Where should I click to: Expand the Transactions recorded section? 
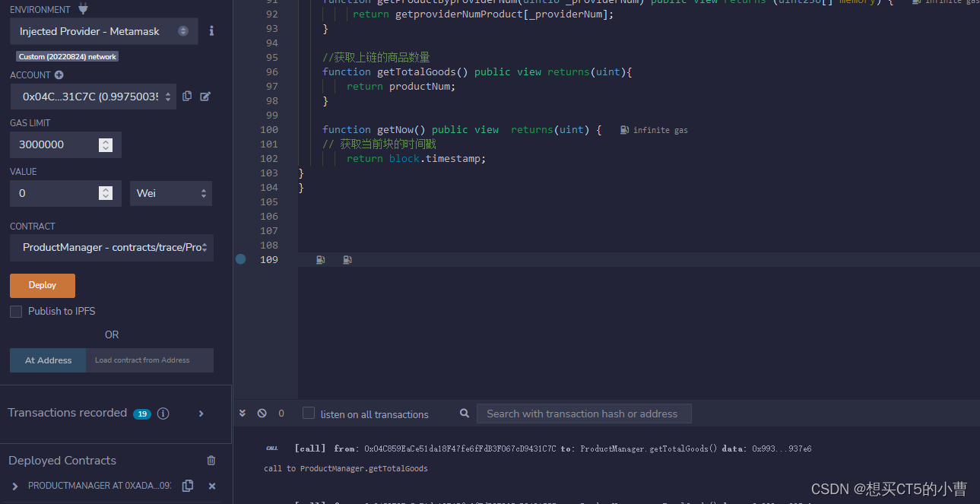[x=201, y=413]
